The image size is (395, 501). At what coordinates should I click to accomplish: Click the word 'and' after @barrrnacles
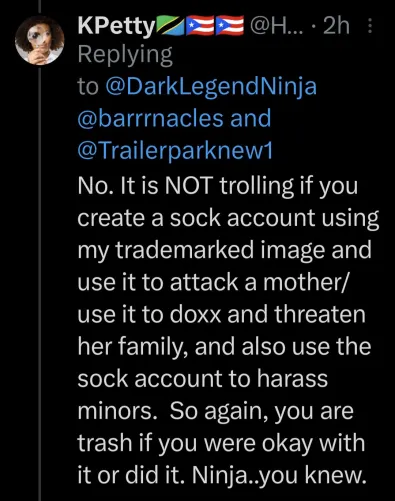tap(251, 118)
